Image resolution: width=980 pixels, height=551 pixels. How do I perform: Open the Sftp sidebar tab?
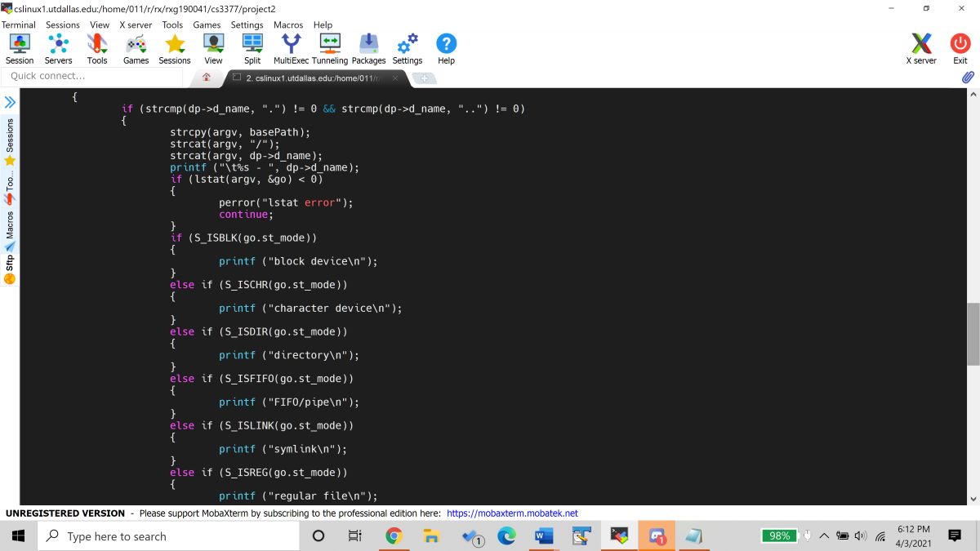pyautogui.click(x=10, y=270)
